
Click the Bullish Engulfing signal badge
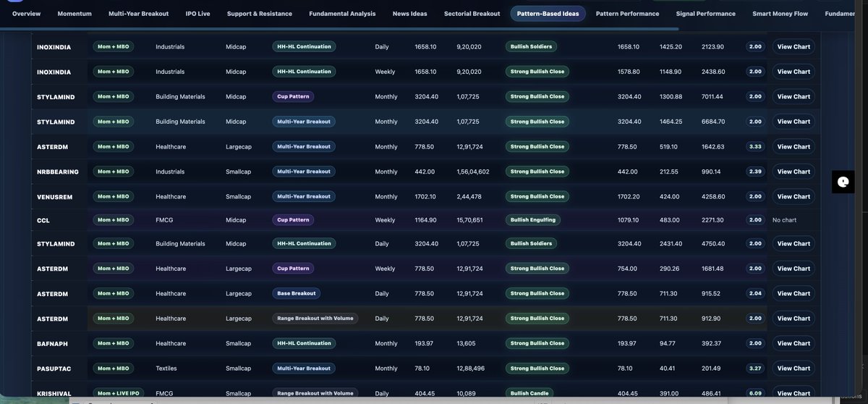point(532,219)
